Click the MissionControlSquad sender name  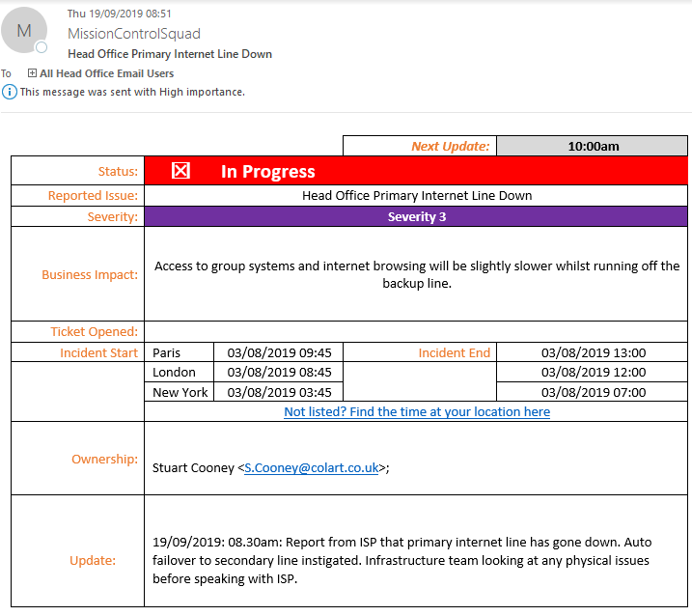tap(134, 34)
